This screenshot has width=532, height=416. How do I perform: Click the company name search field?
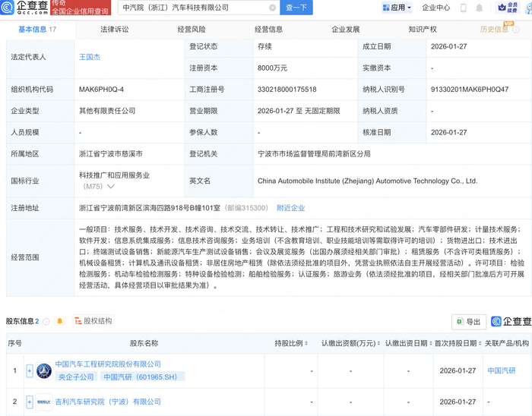pyautogui.click(x=194, y=8)
